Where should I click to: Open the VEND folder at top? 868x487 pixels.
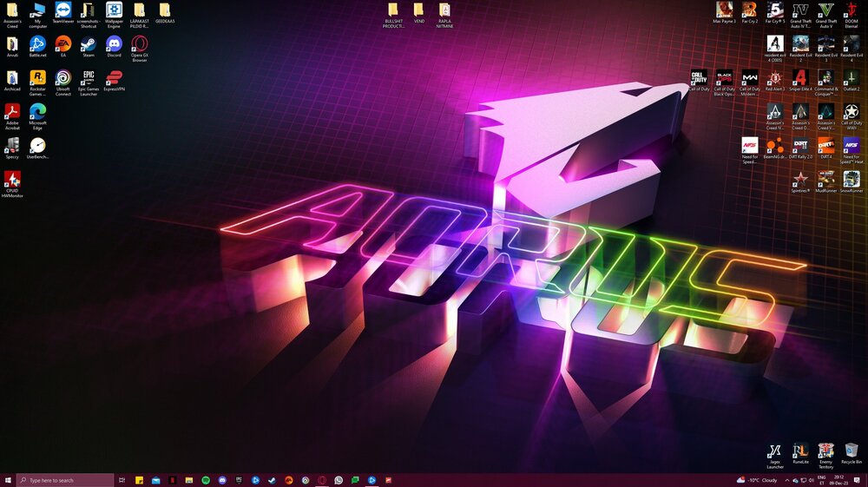point(419,13)
